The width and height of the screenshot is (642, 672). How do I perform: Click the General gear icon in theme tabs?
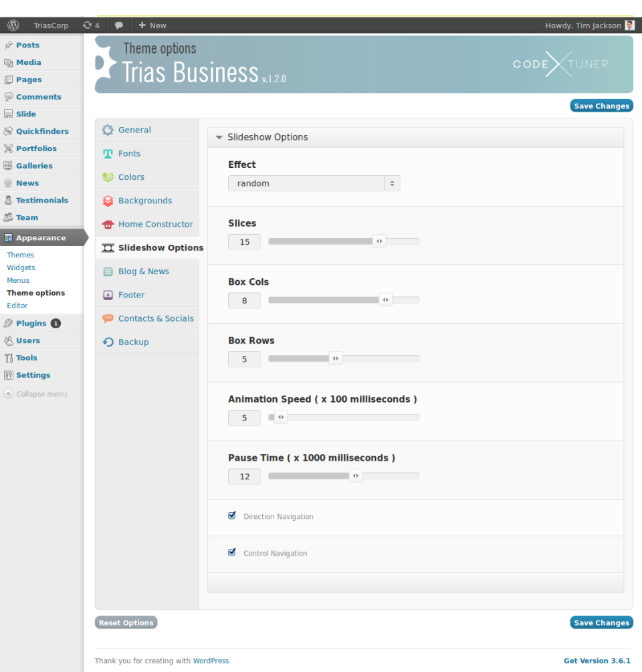point(108,130)
